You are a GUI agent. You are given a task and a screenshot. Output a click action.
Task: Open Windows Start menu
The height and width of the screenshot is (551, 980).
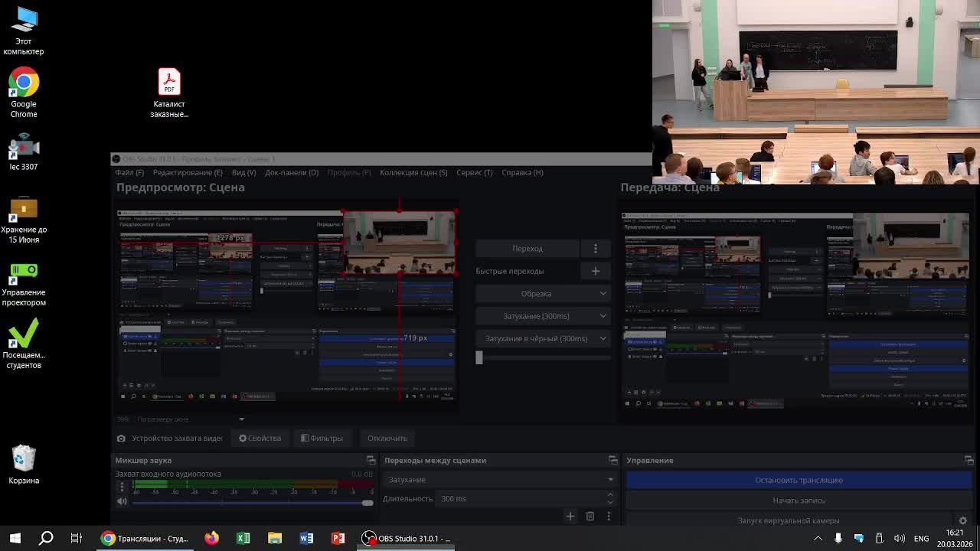[15, 538]
